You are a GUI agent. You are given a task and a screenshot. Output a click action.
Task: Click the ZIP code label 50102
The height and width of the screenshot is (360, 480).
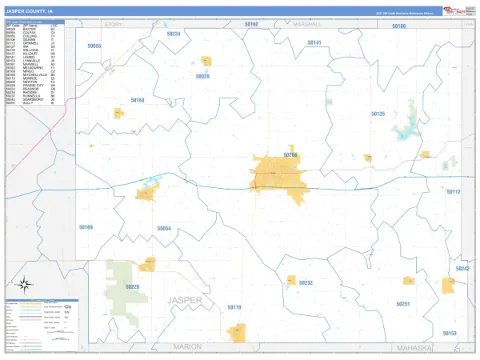(251, 24)
